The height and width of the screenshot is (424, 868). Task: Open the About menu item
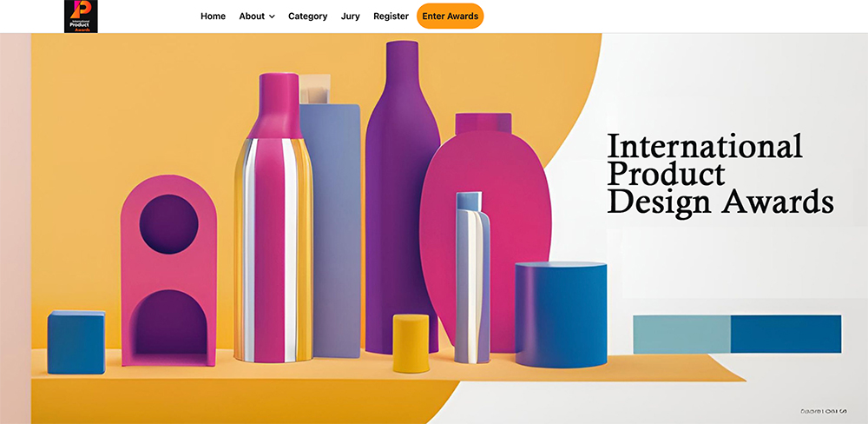tap(252, 16)
